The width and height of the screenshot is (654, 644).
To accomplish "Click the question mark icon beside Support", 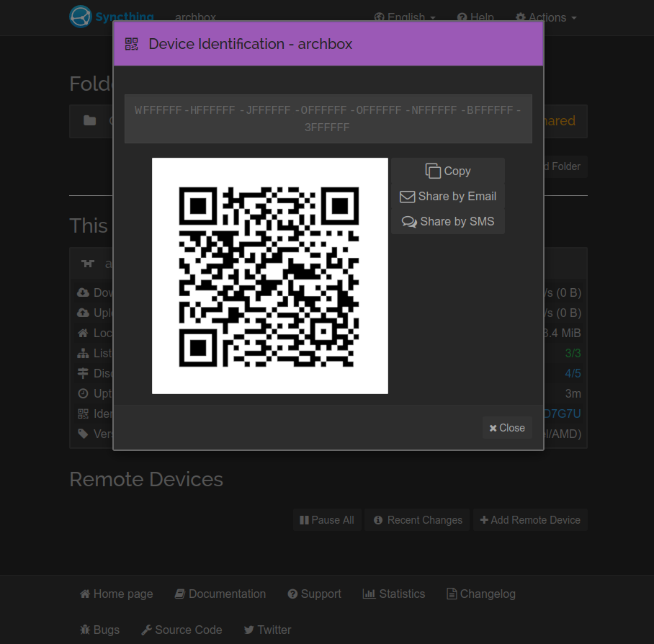I will coord(294,593).
